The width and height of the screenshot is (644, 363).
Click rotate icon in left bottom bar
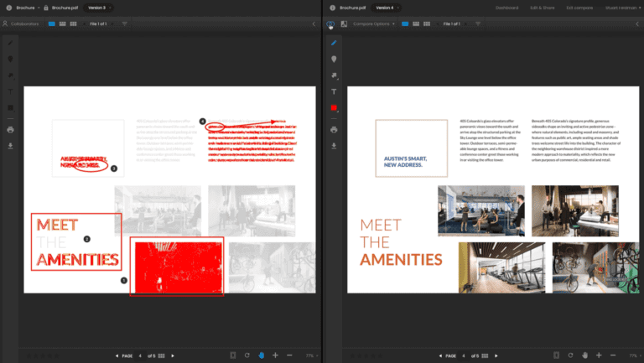coord(246,355)
